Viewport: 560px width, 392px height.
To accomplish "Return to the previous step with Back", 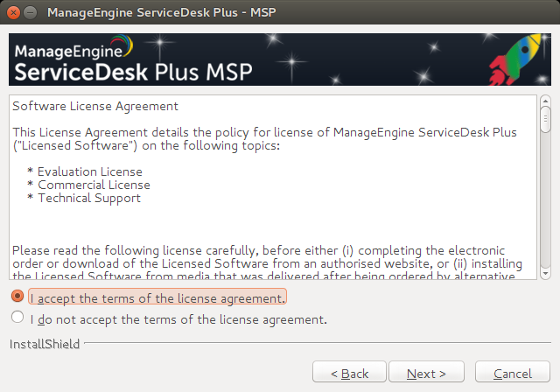I will [349, 372].
